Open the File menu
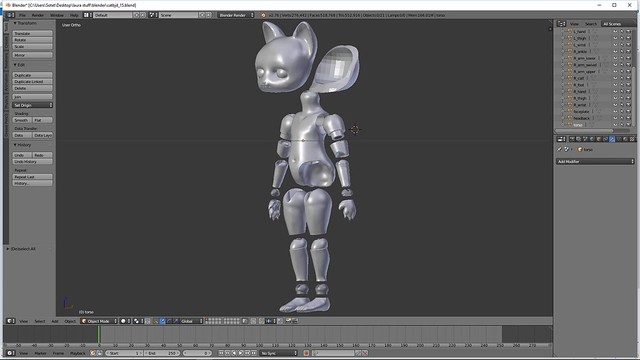 (x=22, y=15)
